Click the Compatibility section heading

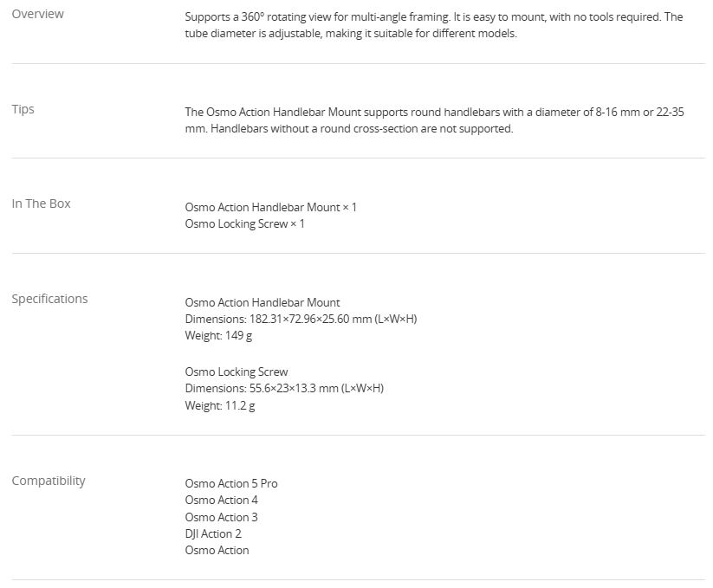49,481
